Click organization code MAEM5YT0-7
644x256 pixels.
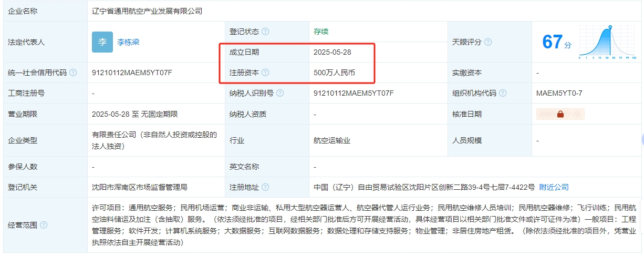click(559, 93)
